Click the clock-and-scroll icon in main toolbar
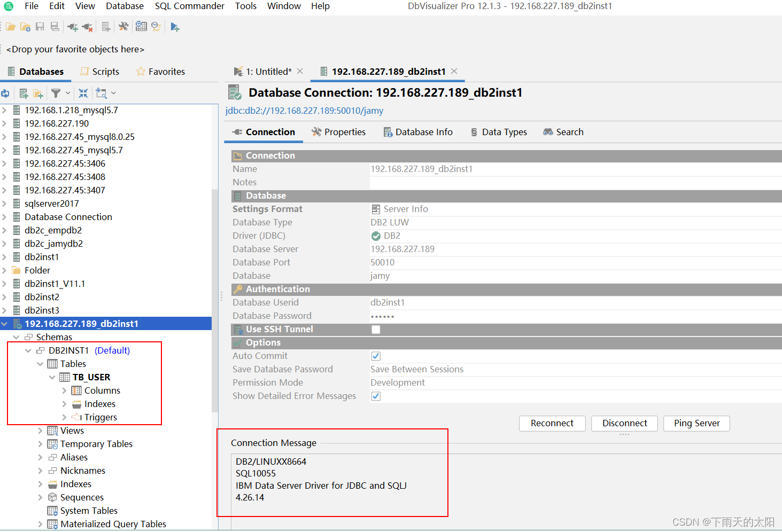 (156, 27)
